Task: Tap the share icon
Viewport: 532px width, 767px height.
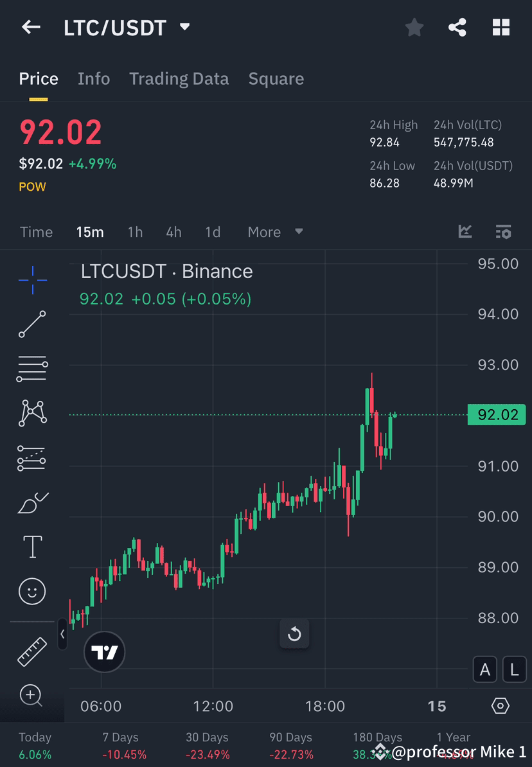Action: pos(457,27)
